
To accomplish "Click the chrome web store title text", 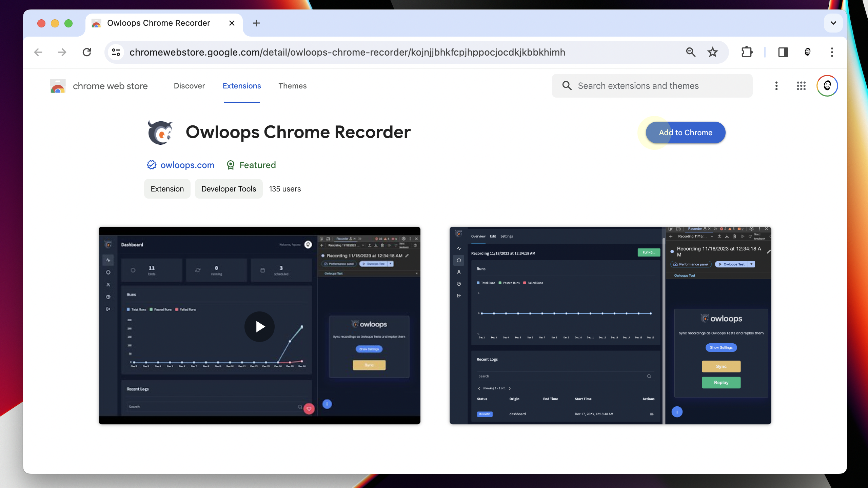I will [x=110, y=86].
